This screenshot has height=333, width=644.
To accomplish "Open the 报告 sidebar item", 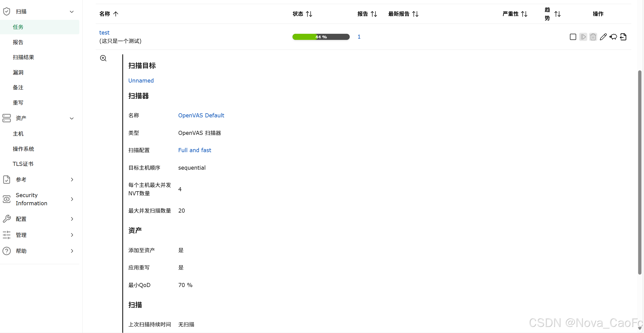I will 18,42.
